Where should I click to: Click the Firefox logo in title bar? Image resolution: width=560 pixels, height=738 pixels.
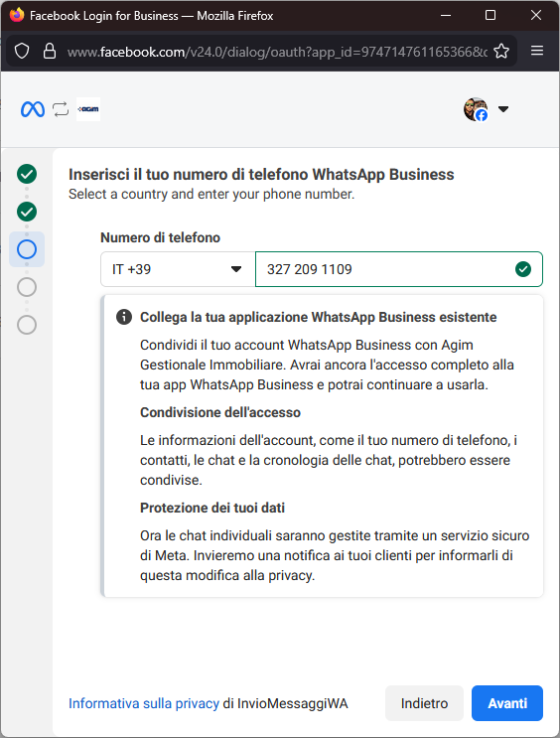(x=17, y=15)
